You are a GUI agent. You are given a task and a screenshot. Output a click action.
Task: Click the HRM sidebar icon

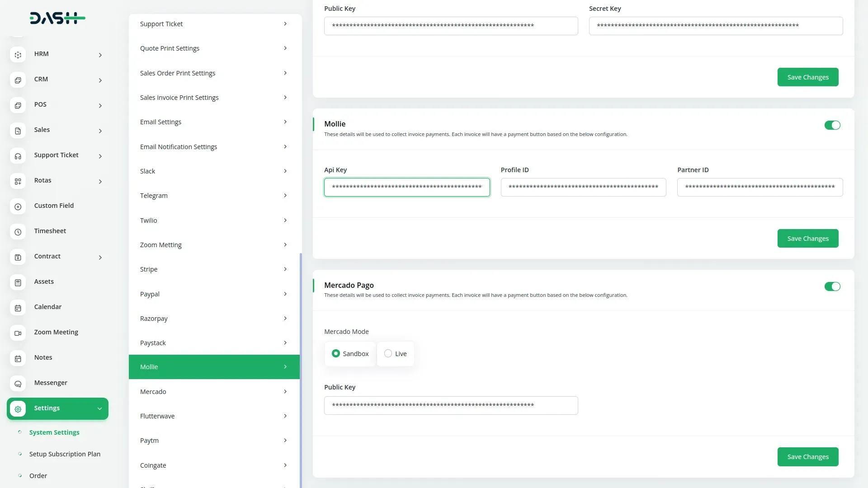(18, 55)
